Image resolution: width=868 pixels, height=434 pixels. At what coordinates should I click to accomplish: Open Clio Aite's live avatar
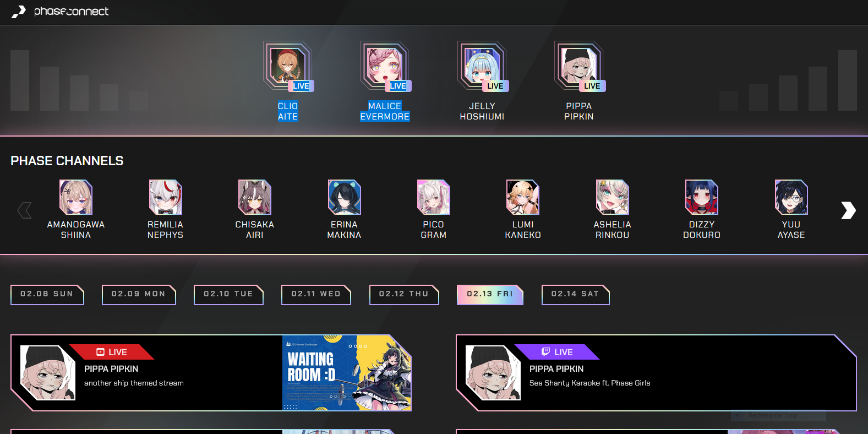coord(288,66)
